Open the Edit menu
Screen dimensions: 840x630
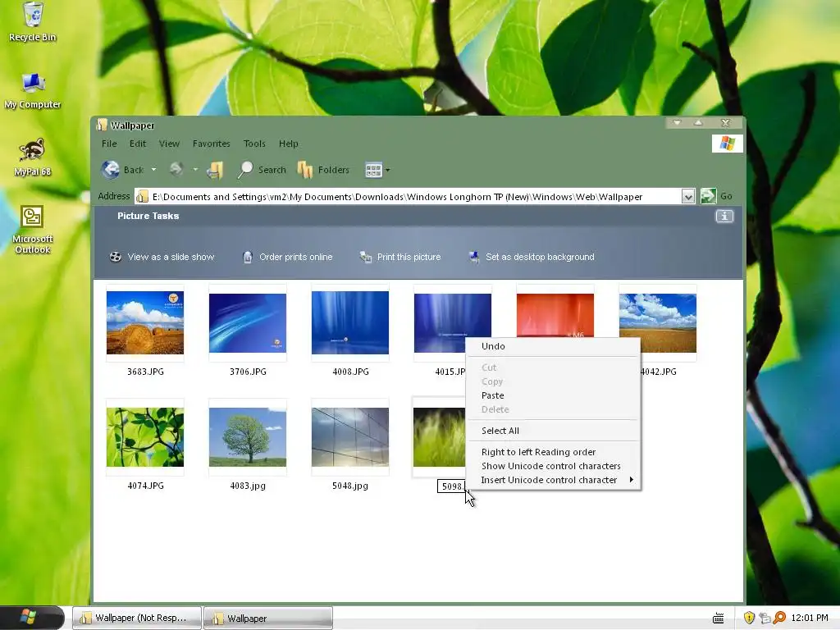[138, 144]
